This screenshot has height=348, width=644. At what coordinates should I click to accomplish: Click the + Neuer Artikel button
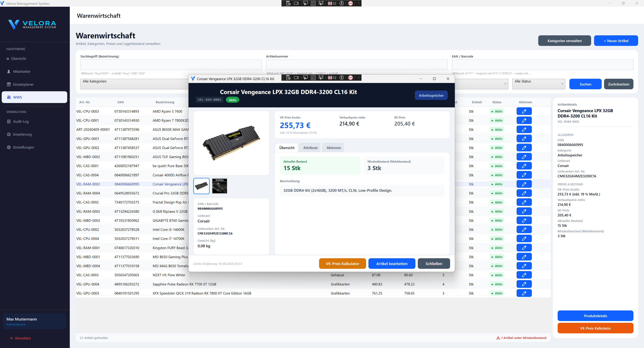(616, 41)
